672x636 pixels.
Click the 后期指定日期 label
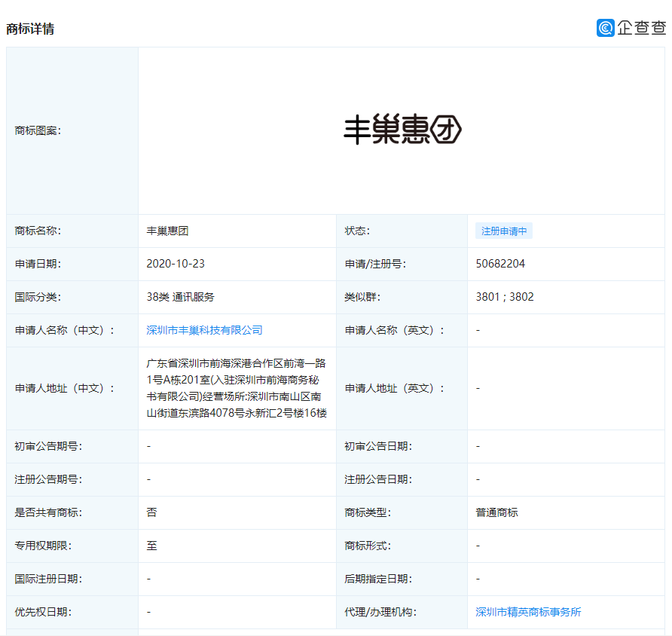378,579
